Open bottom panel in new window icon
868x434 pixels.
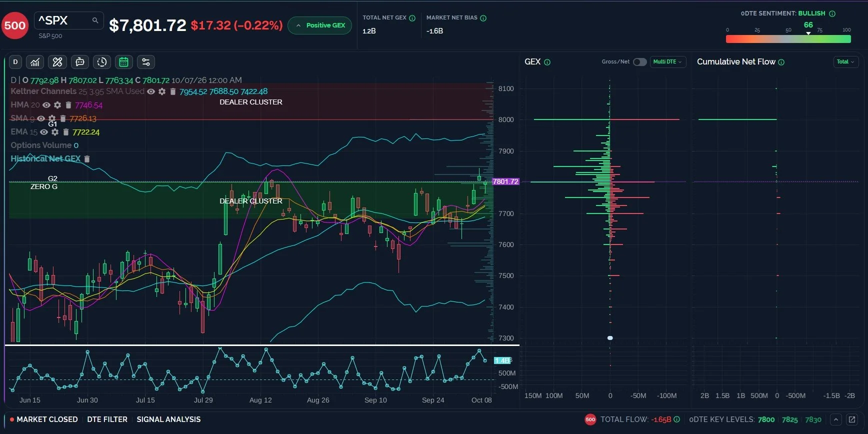point(852,419)
